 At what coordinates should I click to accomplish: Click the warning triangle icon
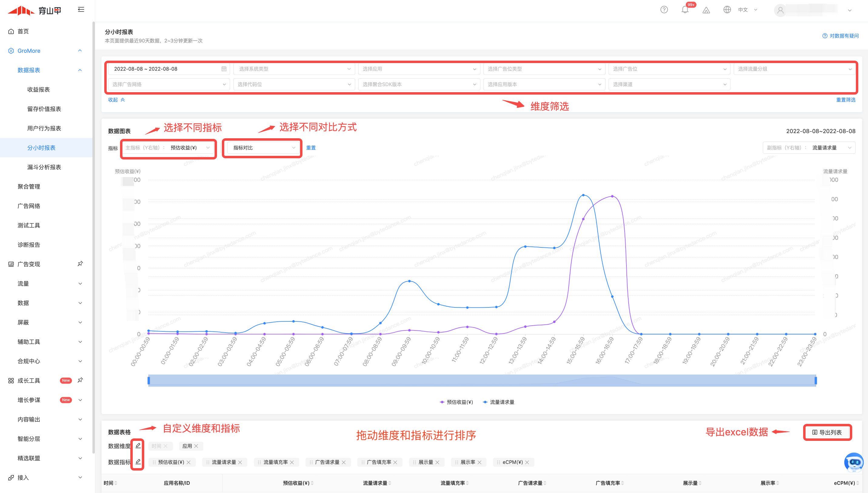(x=706, y=10)
